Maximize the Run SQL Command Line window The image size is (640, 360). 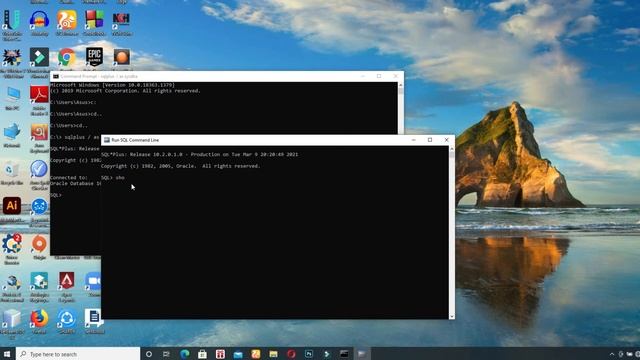430,140
